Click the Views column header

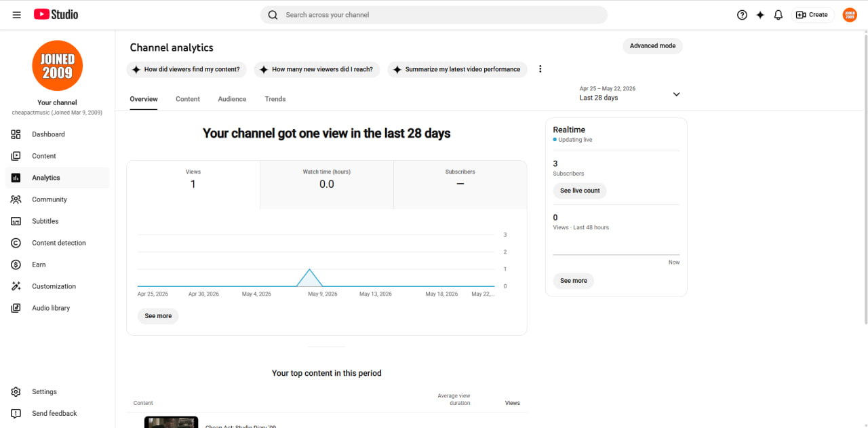(x=513, y=403)
